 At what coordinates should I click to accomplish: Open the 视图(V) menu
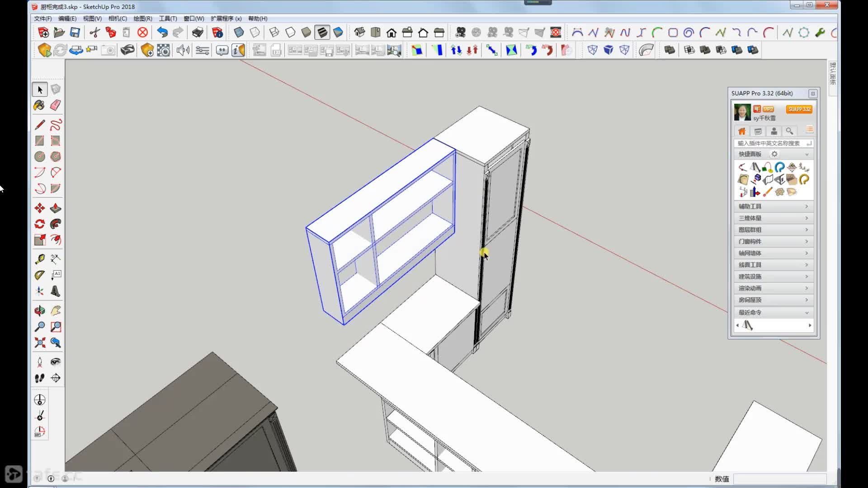pos(92,19)
